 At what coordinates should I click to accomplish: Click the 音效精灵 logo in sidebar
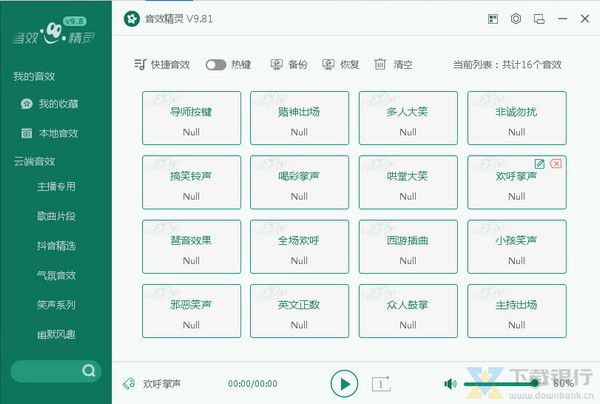tap(54, 31)
